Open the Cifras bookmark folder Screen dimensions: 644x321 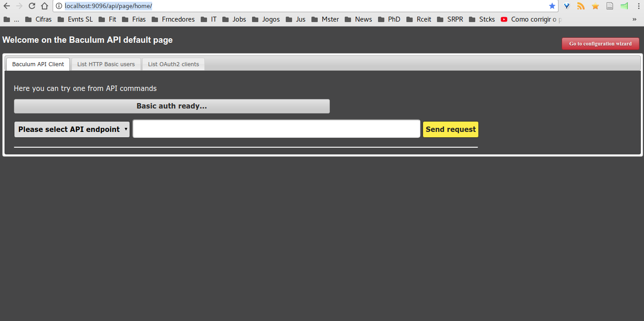click(x=38, y=19)
